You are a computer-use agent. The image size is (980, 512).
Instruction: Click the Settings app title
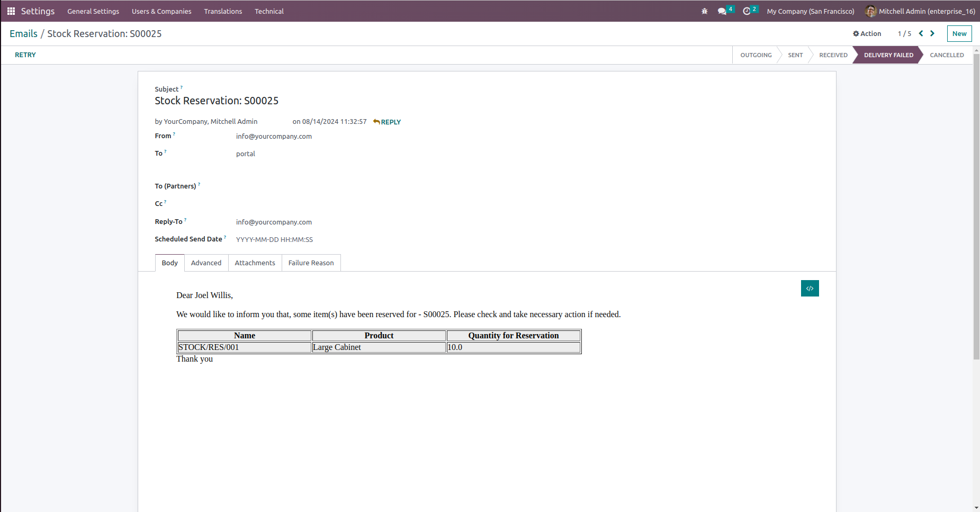(x=38, y=11)
